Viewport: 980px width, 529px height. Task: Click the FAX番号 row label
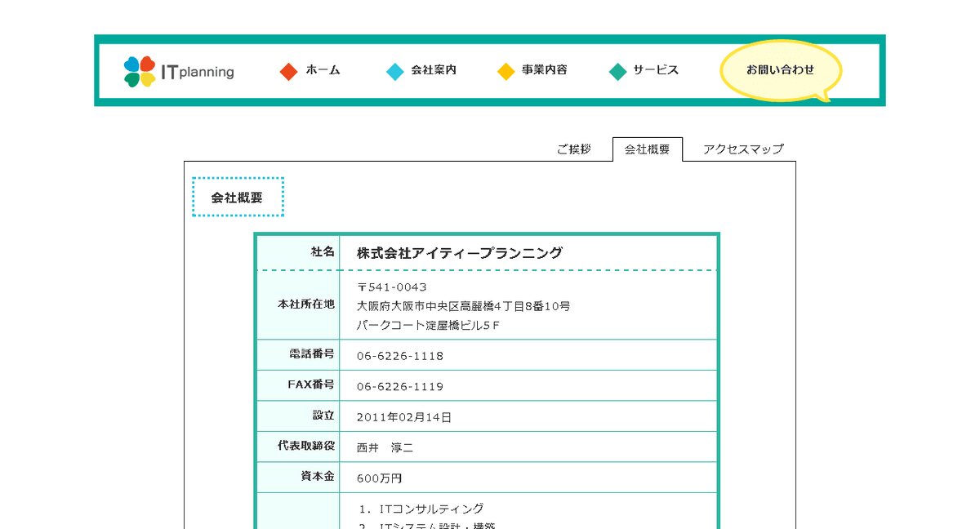click(311, 385)
